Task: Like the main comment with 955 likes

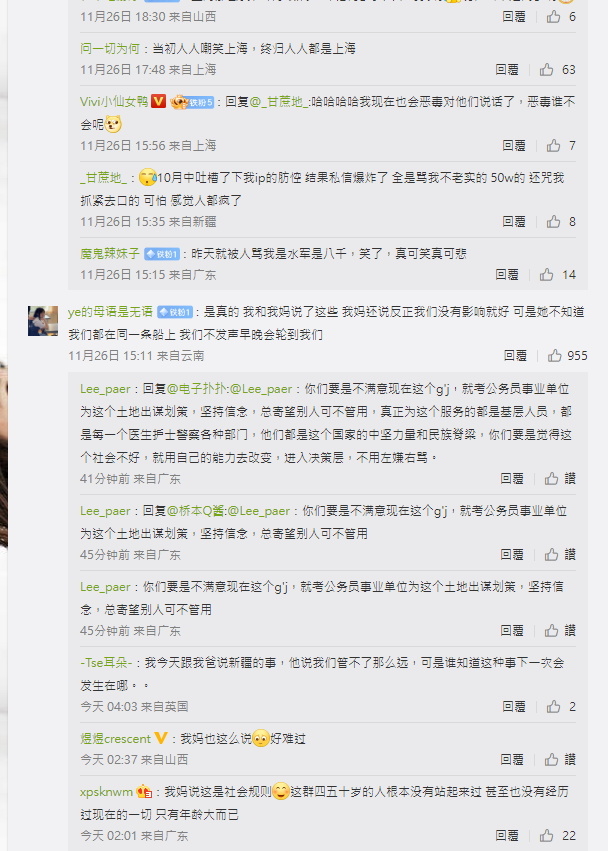Action: (x=554, y=355)
